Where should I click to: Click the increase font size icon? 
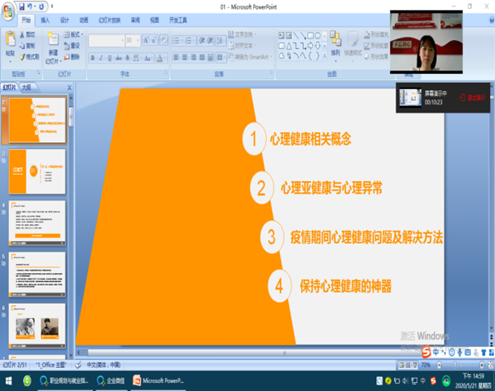pos(146,40)
